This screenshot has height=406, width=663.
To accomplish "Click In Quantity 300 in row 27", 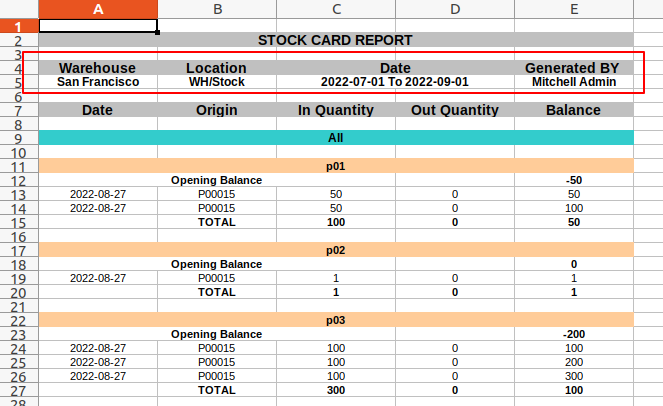I will click(x=336, y=390).
